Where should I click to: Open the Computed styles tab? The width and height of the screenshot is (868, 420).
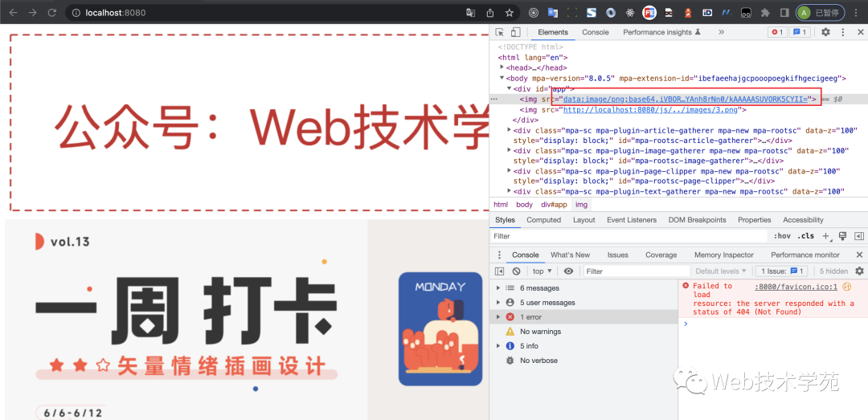543,220
